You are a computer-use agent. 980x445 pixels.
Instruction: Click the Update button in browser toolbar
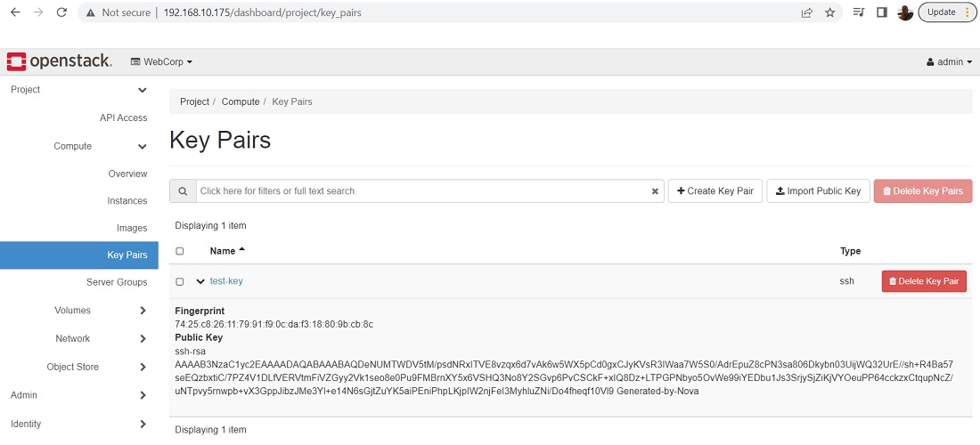tap(946, 12)
